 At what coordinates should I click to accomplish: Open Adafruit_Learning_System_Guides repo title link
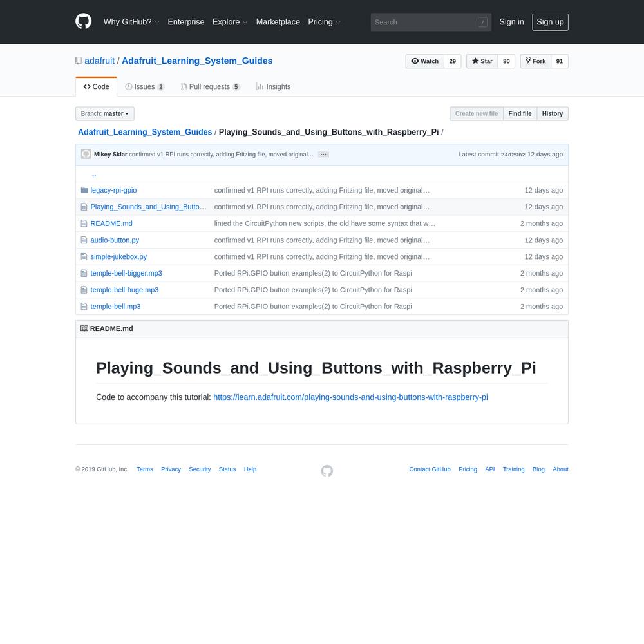[x=197, y=61]
